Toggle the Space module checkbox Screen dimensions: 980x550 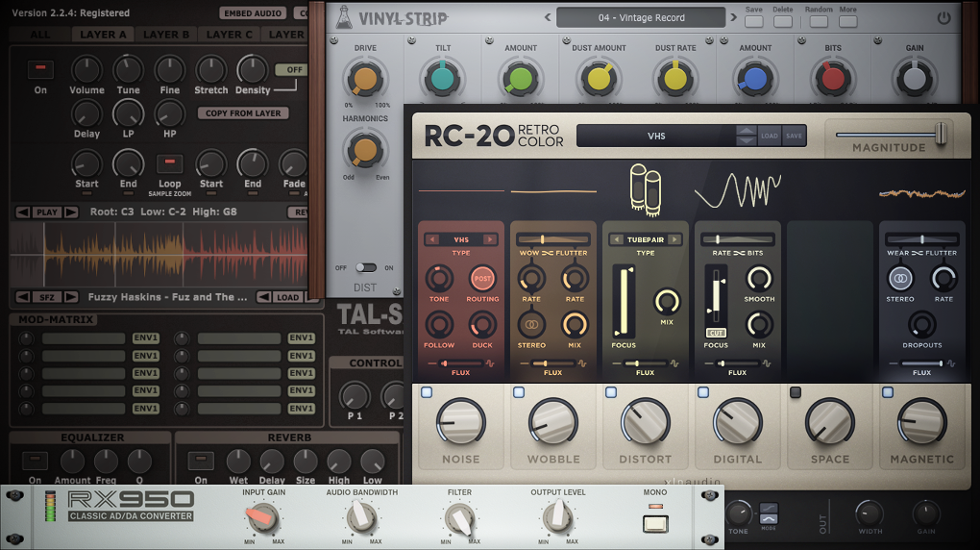[795, 392]
